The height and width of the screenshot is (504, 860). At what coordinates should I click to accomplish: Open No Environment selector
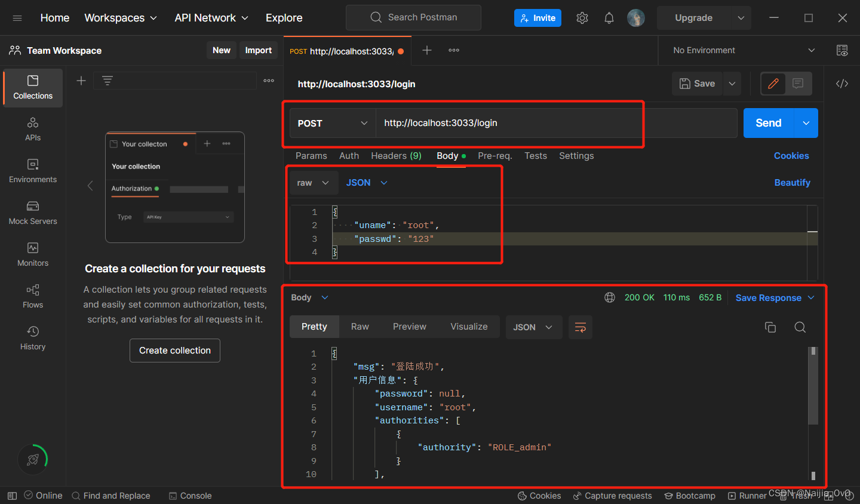[x=744, y=51]
